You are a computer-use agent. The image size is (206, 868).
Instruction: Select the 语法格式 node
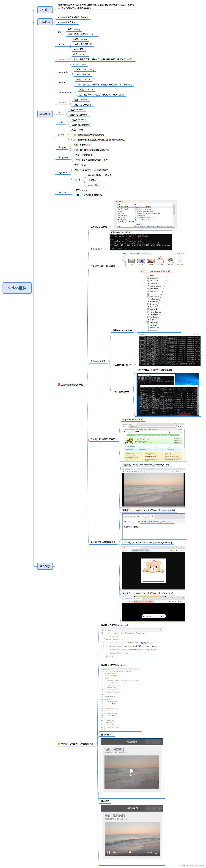tap(45, 22)
